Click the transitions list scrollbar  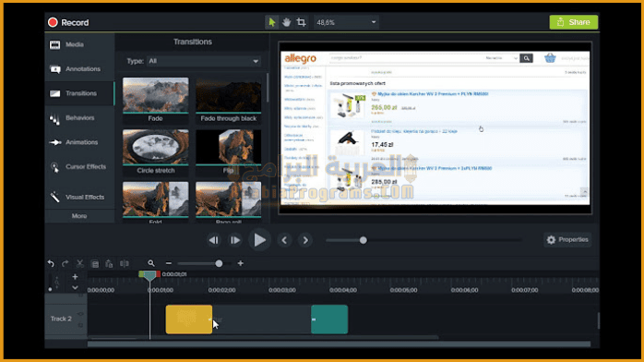tap(268, 88)
